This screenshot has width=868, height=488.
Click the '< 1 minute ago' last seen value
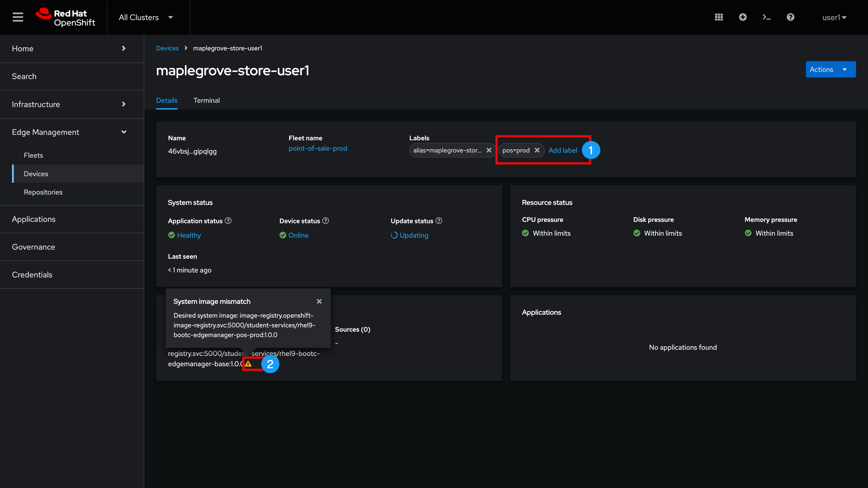pos(190,270)
